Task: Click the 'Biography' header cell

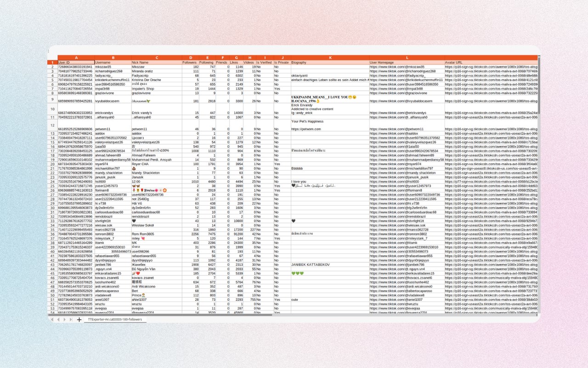Action: 330,63
